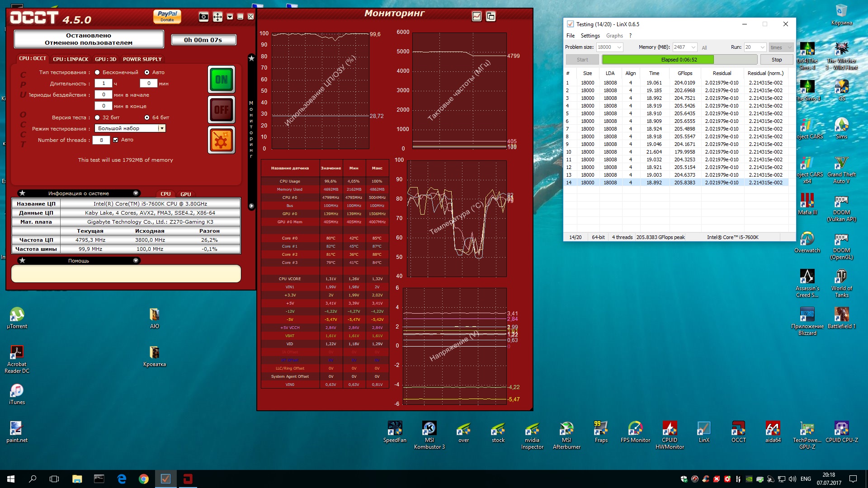The image size is (868, 488).
Task: Open OCCT settings gear icon
Action: (x=222, y=140)
